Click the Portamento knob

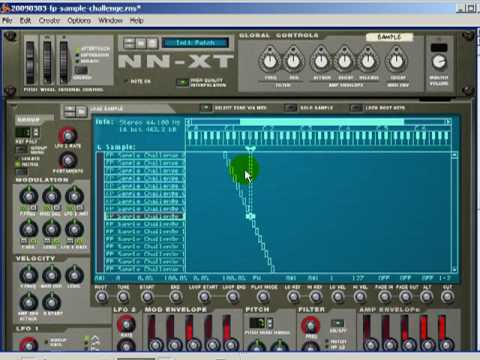click(68, 160)
